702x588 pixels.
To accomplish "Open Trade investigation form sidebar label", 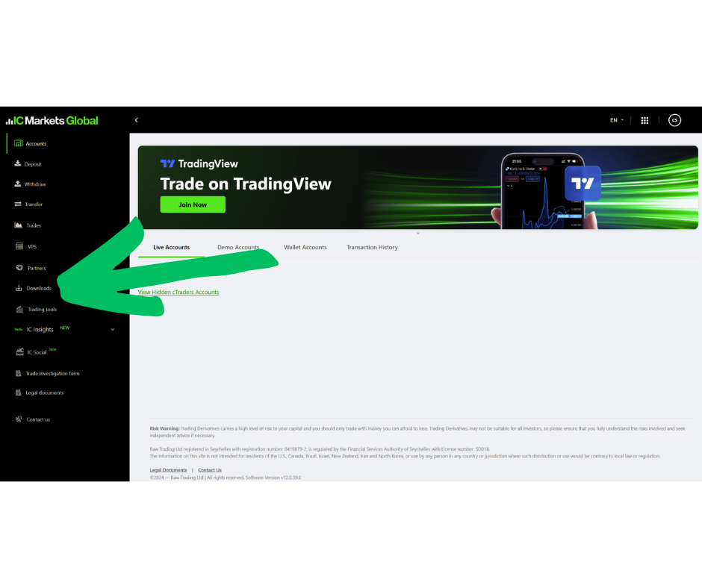I will coord(52,374).
